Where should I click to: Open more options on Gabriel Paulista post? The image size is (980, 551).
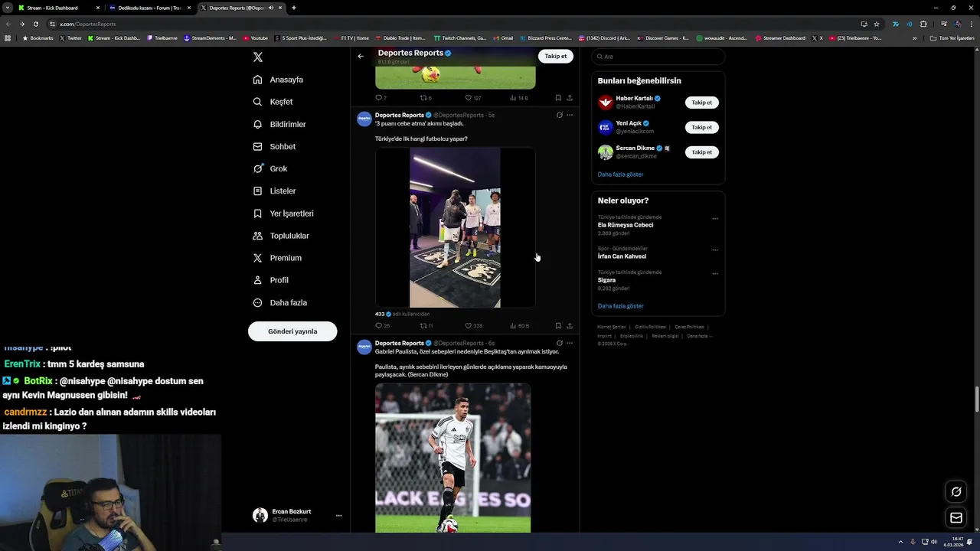click(570, 343)
